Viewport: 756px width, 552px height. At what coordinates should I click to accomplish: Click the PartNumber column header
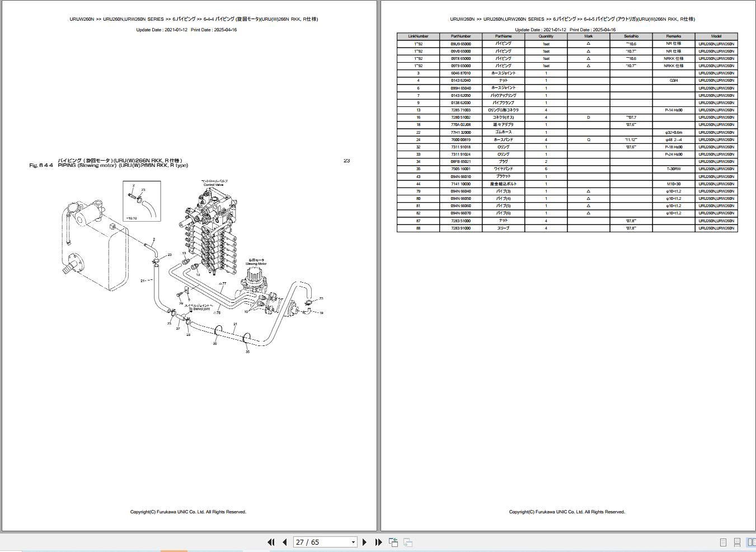point(461,36)
